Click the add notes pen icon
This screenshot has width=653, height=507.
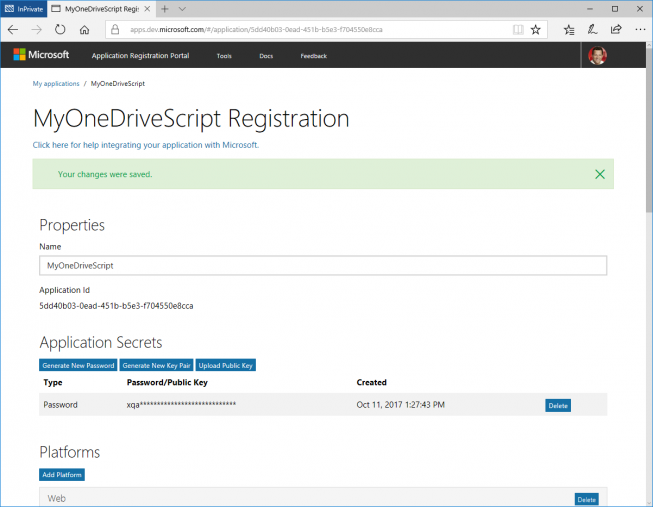[x=592, y=30]
